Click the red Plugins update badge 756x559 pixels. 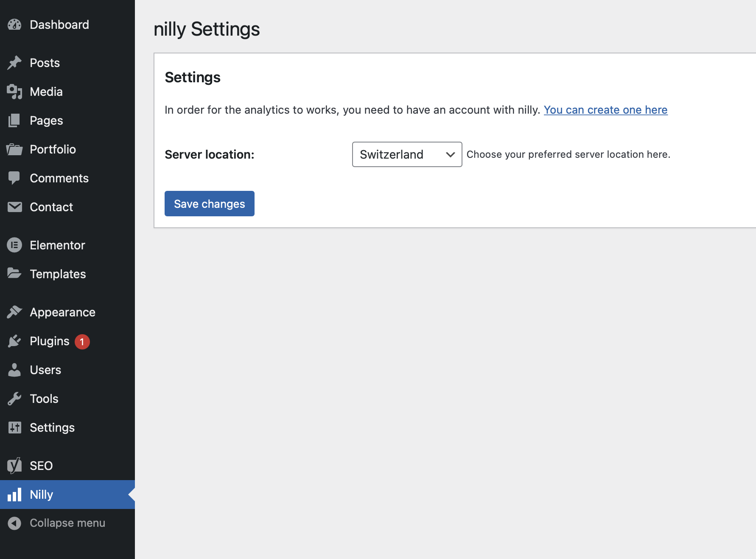(x=82, y=341)
